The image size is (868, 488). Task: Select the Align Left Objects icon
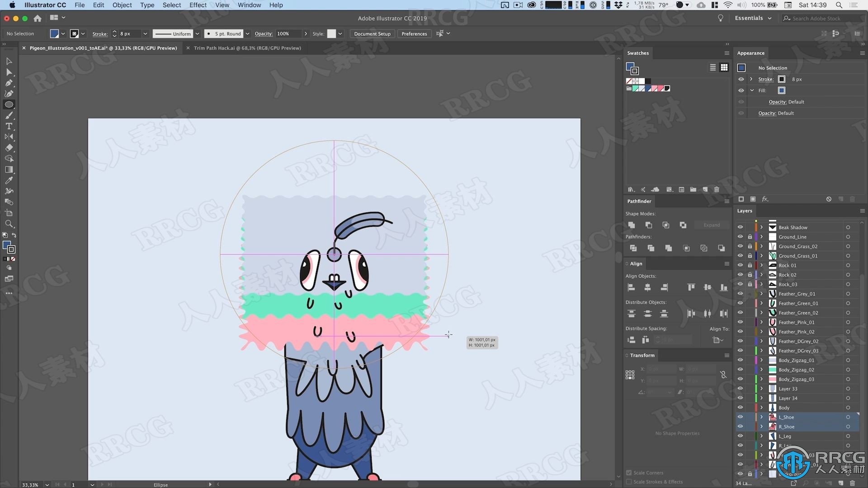[x=631, y=287]
